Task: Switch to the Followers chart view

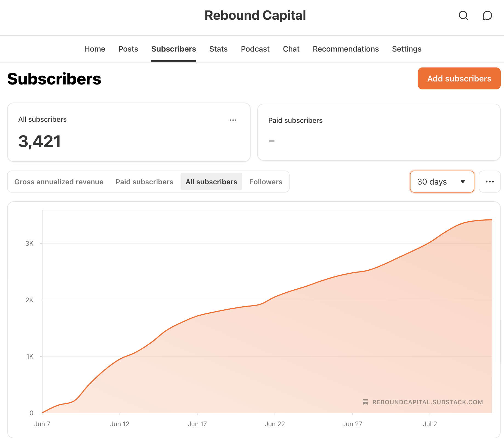Action: click(x=265, y=182)
